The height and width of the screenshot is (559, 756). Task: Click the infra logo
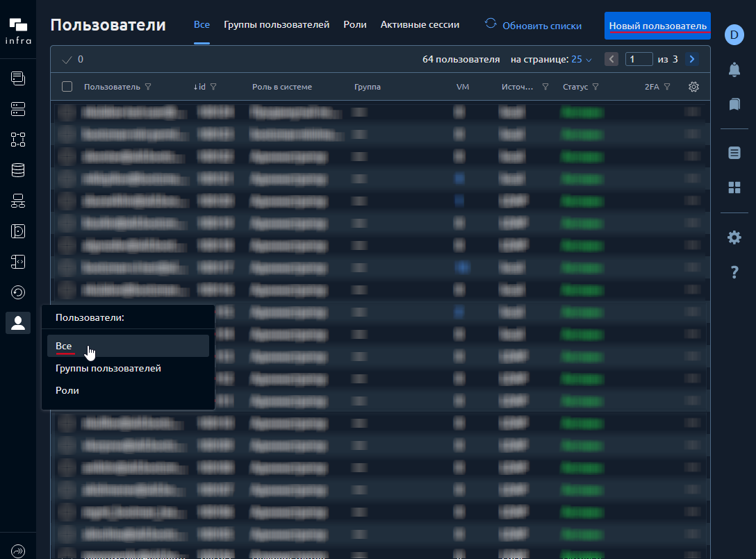[x=18, y=31]
